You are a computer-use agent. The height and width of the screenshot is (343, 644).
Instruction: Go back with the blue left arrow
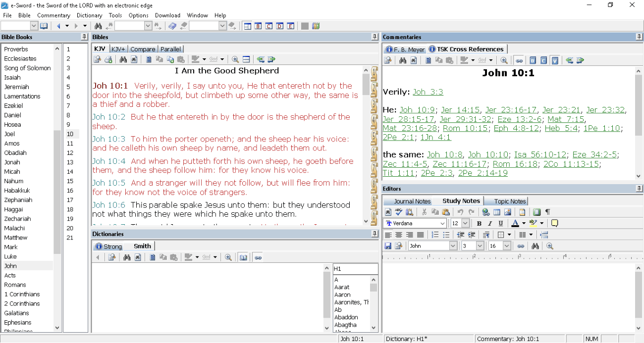[x=59, y=26]
